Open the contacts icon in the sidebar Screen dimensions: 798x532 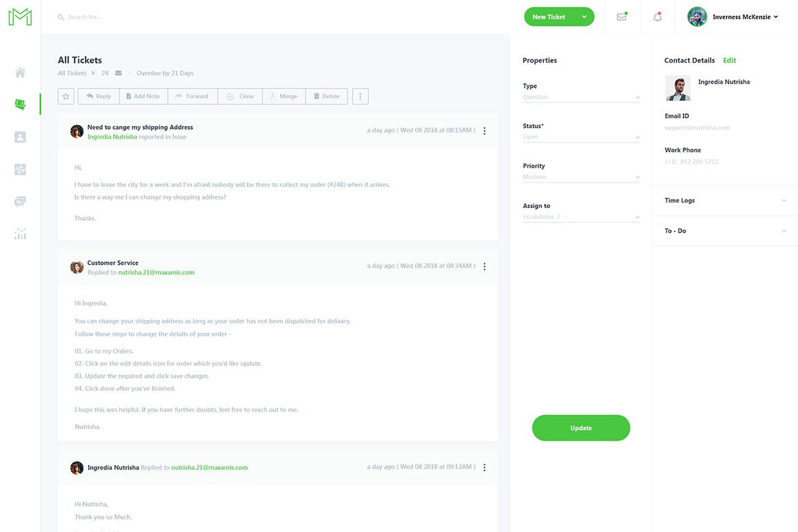tap(20, 137)
